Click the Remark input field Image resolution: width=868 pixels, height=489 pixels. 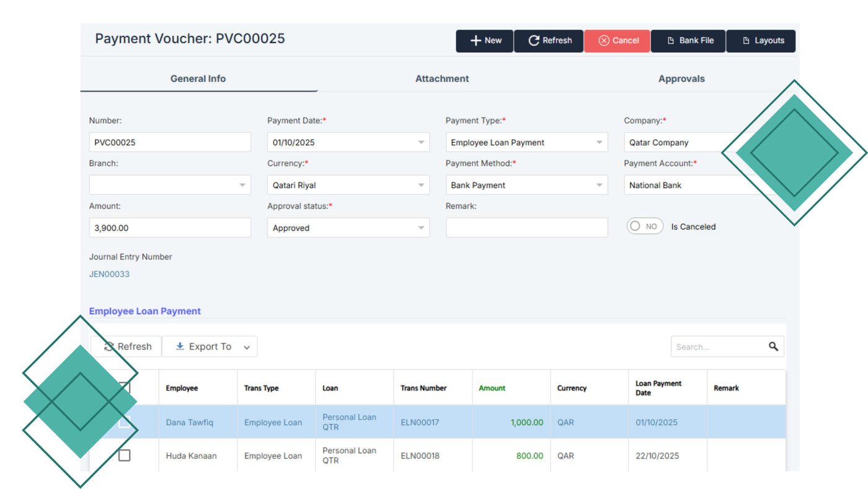(x=526, y=228)
